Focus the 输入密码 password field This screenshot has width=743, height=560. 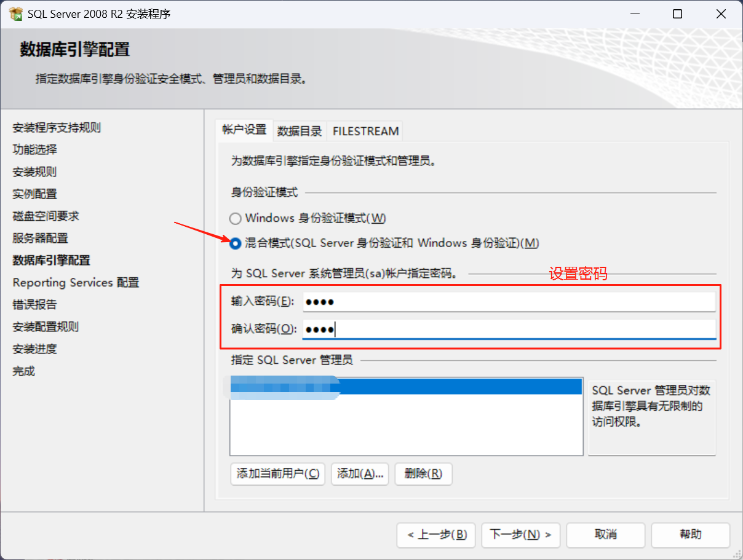pyautogui.click(x=509, y=301)
